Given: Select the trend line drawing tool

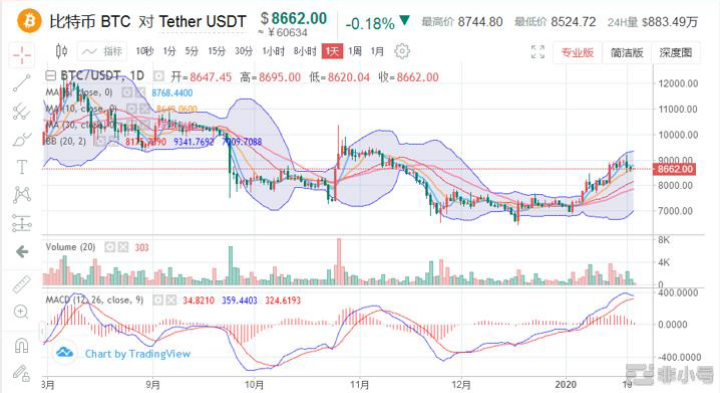Looking at the screenshot, I should (x=21, y=83).
